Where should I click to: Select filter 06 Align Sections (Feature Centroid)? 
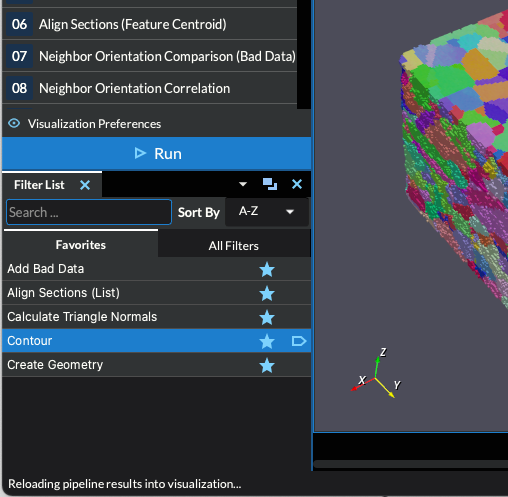pyautogui.click(x=150, y=24)
